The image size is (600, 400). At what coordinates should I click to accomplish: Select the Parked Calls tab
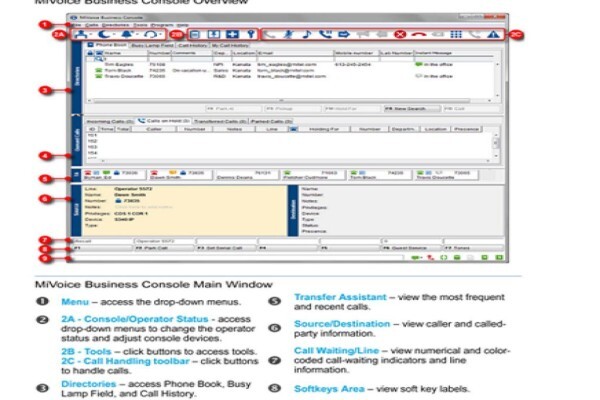click(271, 121)
